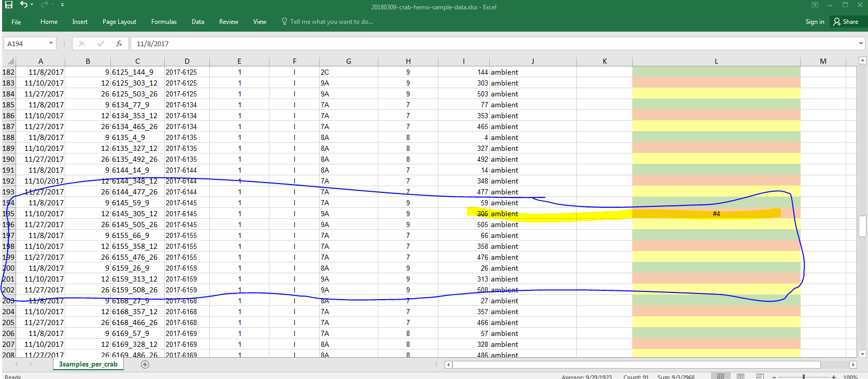Click the Save icon in the title bar

[8, 5]
